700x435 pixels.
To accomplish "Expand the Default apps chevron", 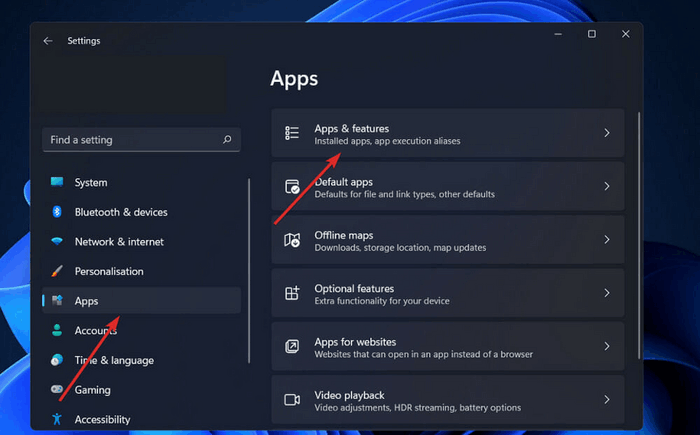I will click(606, 187).
